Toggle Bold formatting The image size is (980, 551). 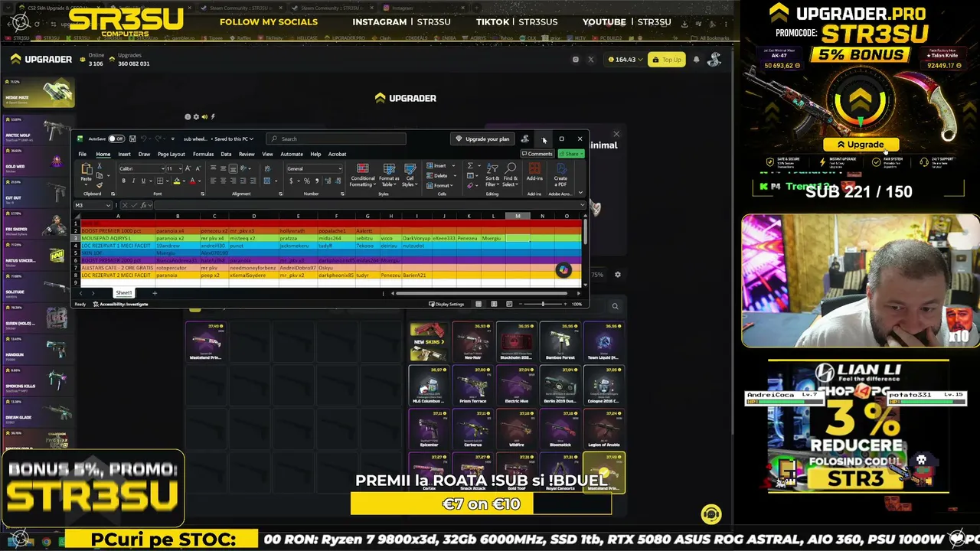point(123,181)
